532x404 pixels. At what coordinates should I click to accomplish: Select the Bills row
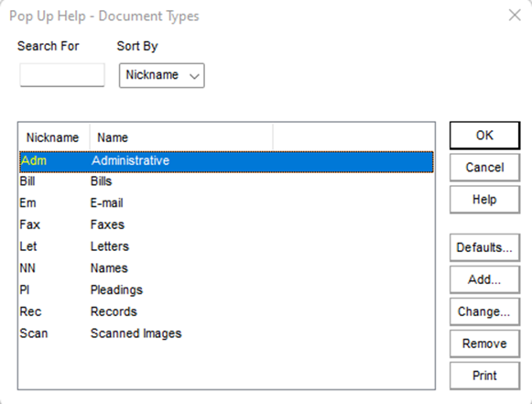click(x=226, y=181)
